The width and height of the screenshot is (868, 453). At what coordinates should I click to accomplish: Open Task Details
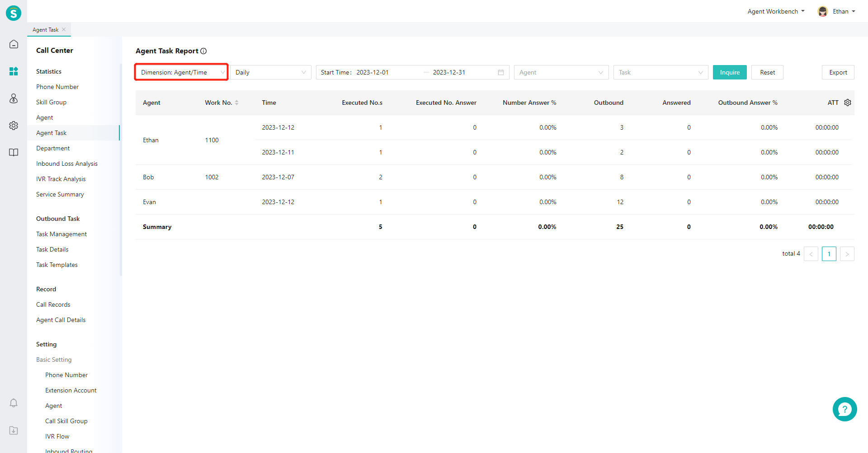[x=52, y=249]
